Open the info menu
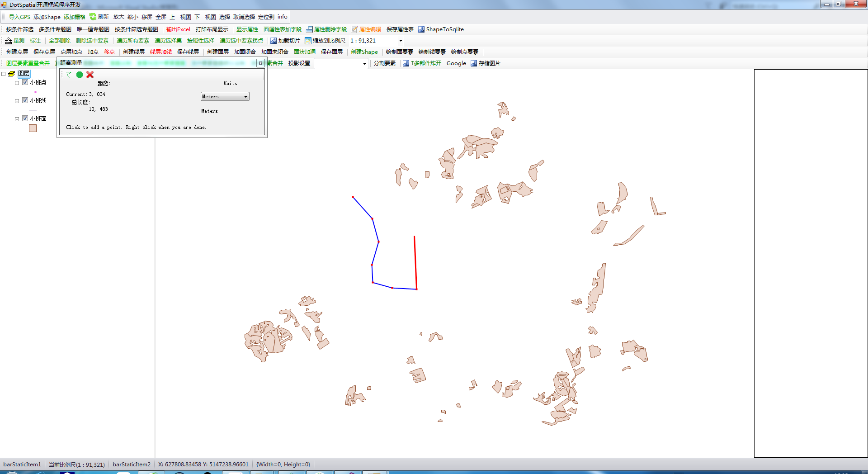 tap(282, 17)
